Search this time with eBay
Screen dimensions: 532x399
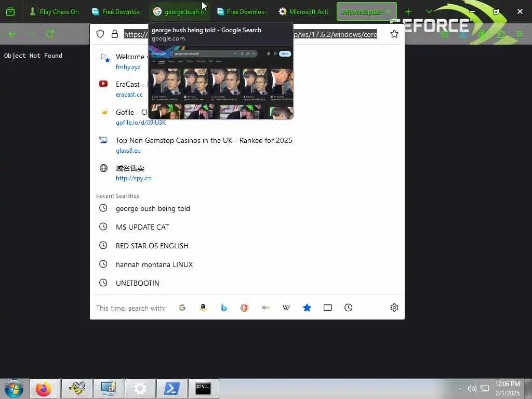[x=265, y=308]
